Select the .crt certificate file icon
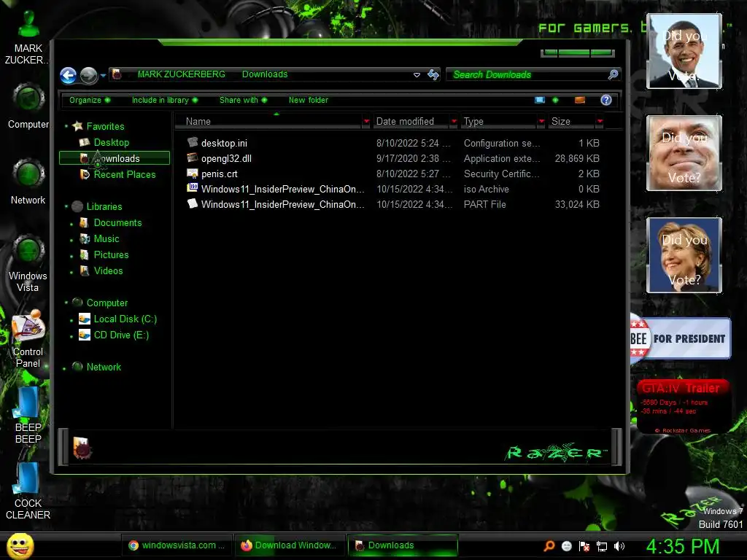Viewport: 747px width, 560px height. [x=193, y=174]
